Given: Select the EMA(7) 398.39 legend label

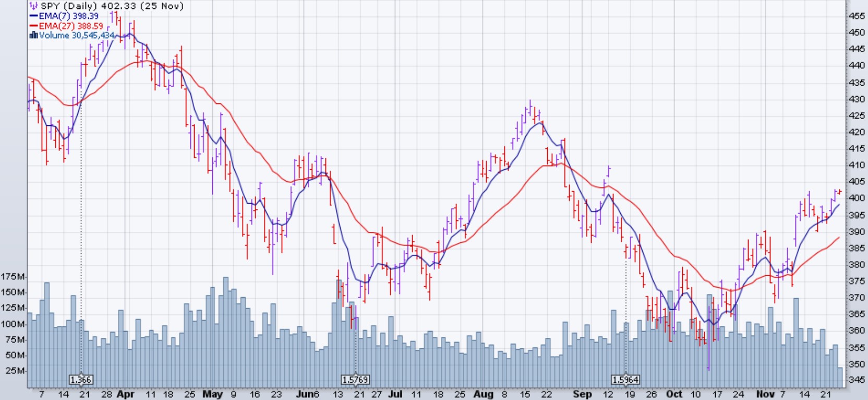Looking at the screenshot, I should click(x=68, y=16).
